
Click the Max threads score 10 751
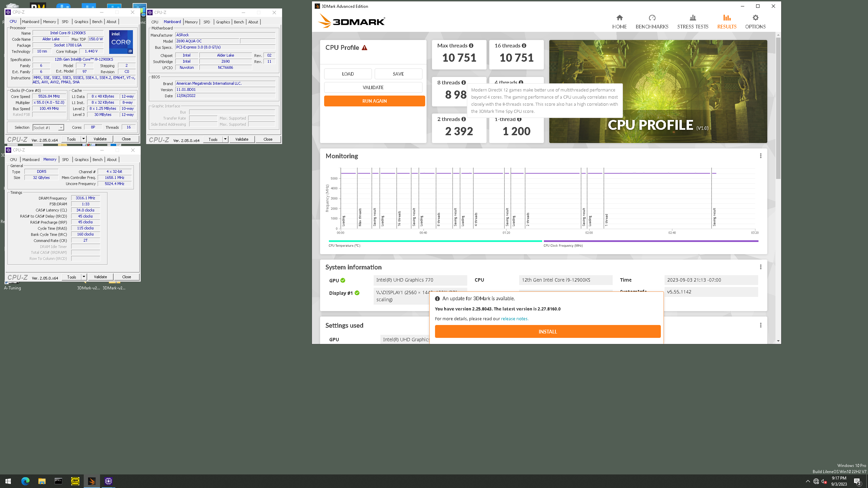pyautogui.click(x=459, y=58)
